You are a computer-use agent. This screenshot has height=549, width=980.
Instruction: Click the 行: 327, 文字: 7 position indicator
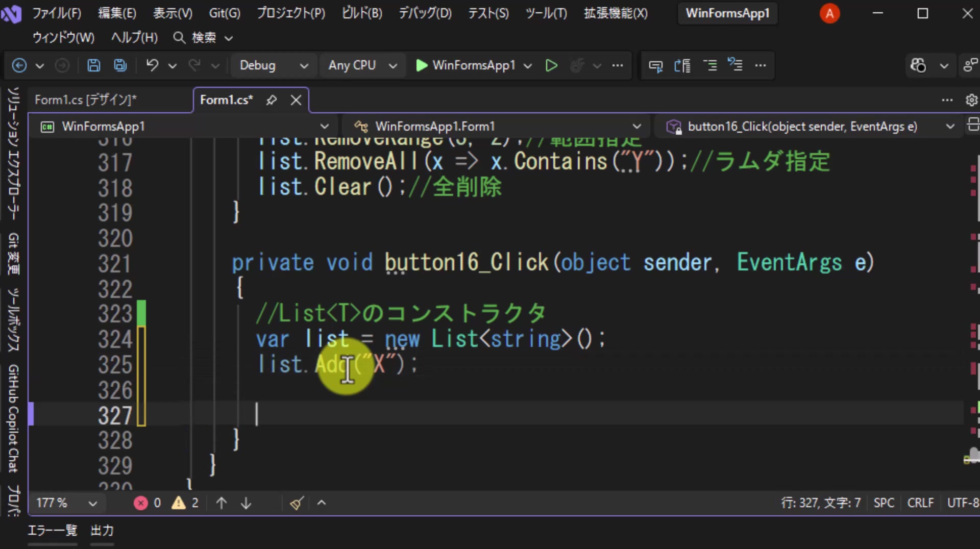821,503
